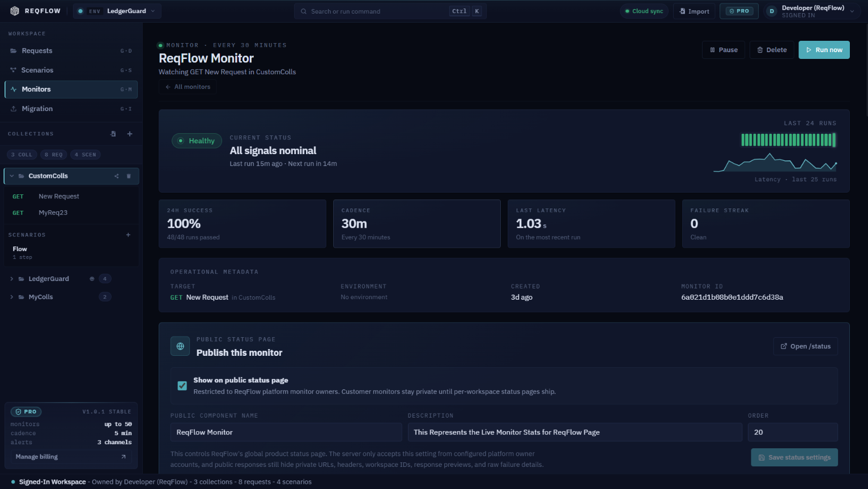Click the Monitor ID value 6a021d1b08b0e1ddd7c6d38a
The width and height of the screenshot is (868, 489).
coord(732,297)
